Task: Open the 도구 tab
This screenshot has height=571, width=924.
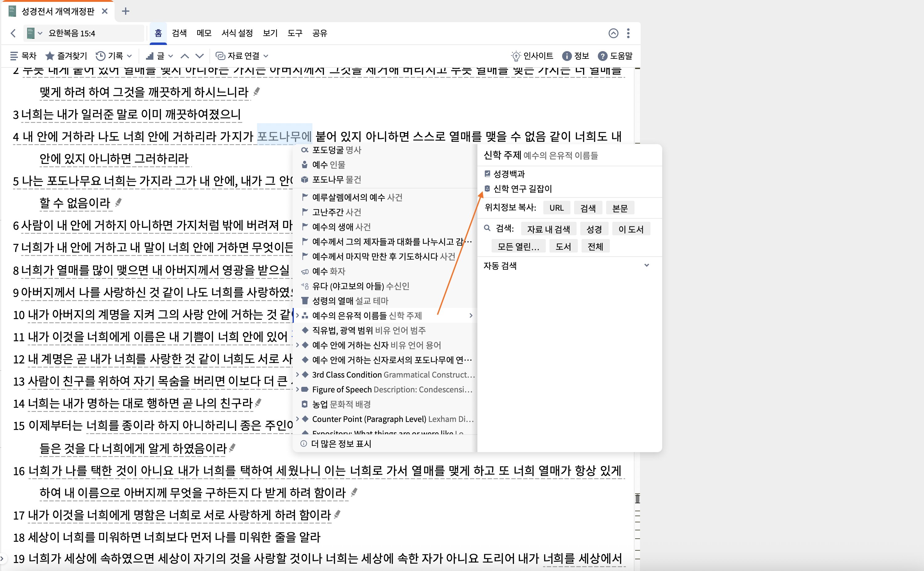Action: (295, 33)
